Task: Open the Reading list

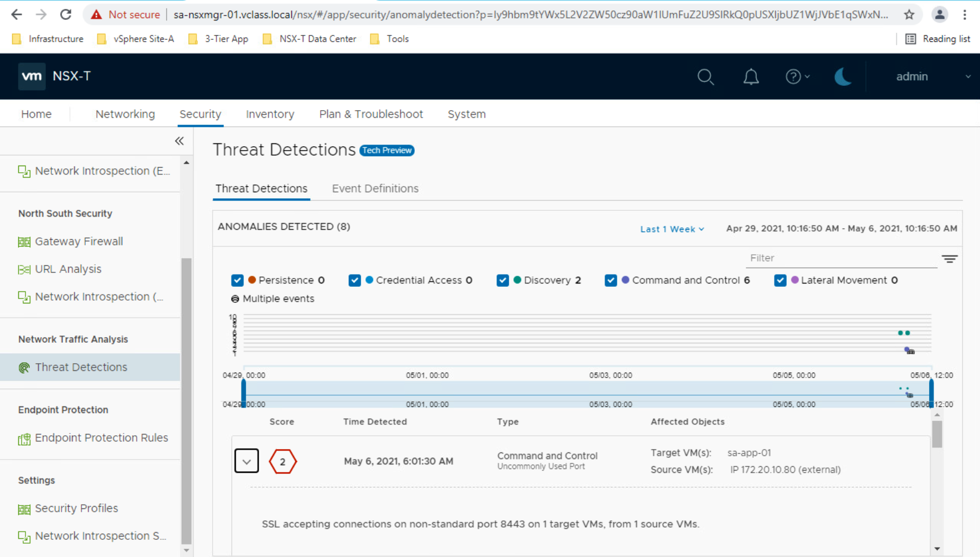Action: click(x=937, y=39)
